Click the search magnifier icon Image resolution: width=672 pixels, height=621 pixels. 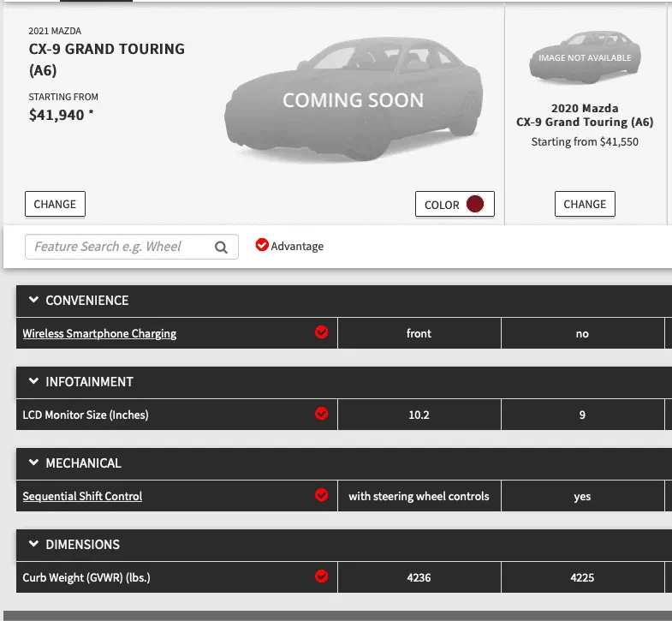point(221,247)
